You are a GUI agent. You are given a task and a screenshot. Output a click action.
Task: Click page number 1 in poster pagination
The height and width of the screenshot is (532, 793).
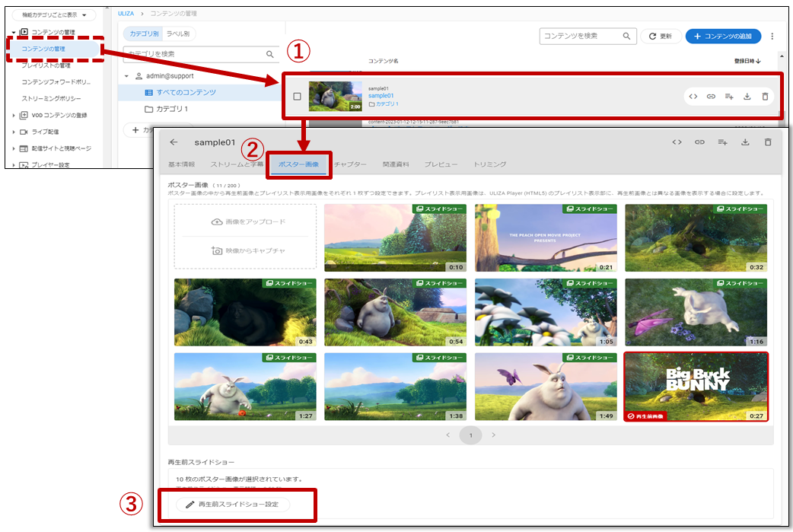[470, 435]
